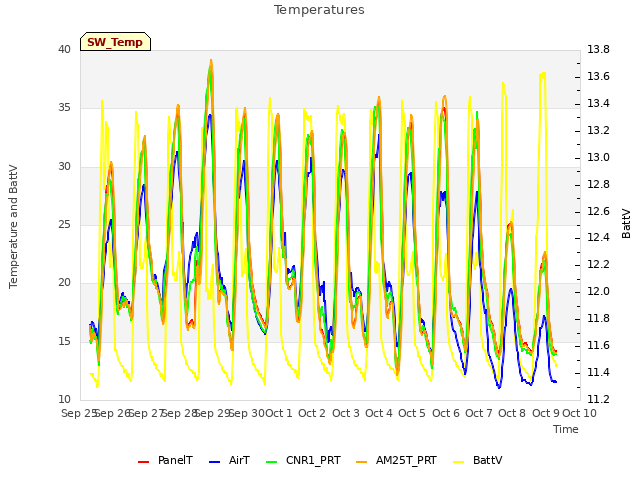The image size is (640, 480).
Task: Click the left axis value 15
Action: [64, 341]
